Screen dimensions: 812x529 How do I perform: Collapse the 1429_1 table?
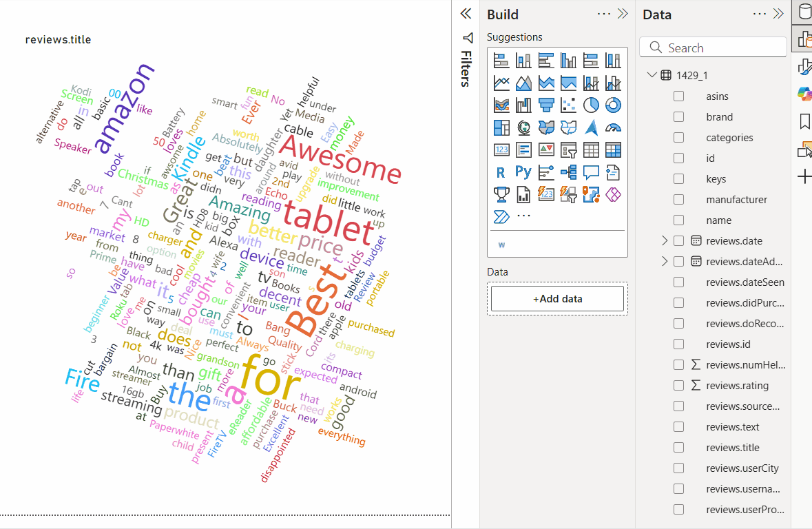[x=652, y=75]
